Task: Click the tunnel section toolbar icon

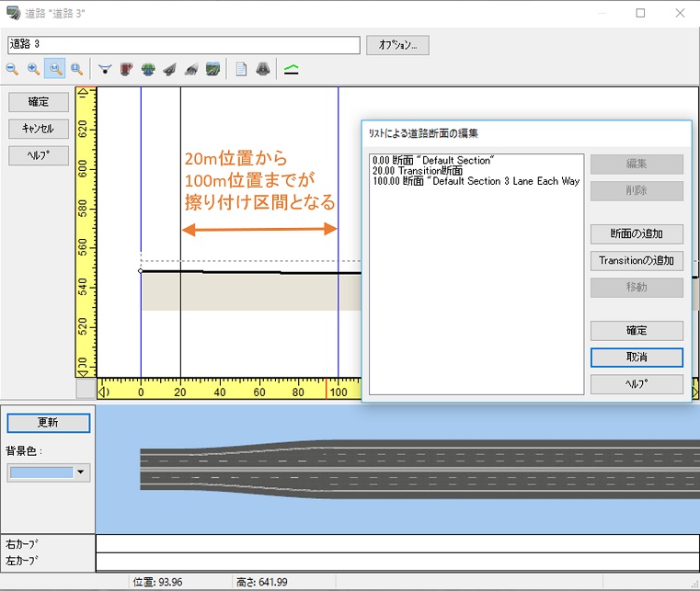Action: tap(262, 69)
